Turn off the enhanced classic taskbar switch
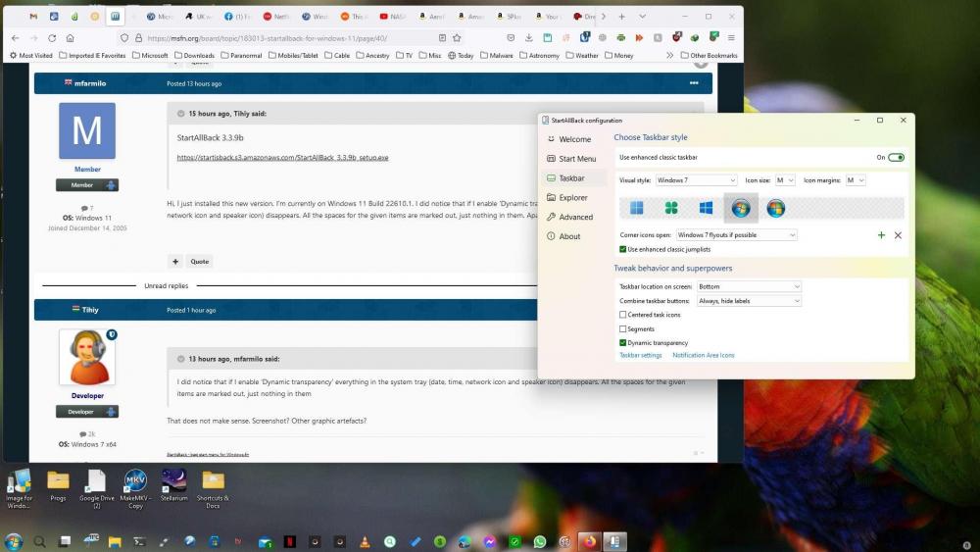Viewport: 980px width, 552px height. click(896, 157)
